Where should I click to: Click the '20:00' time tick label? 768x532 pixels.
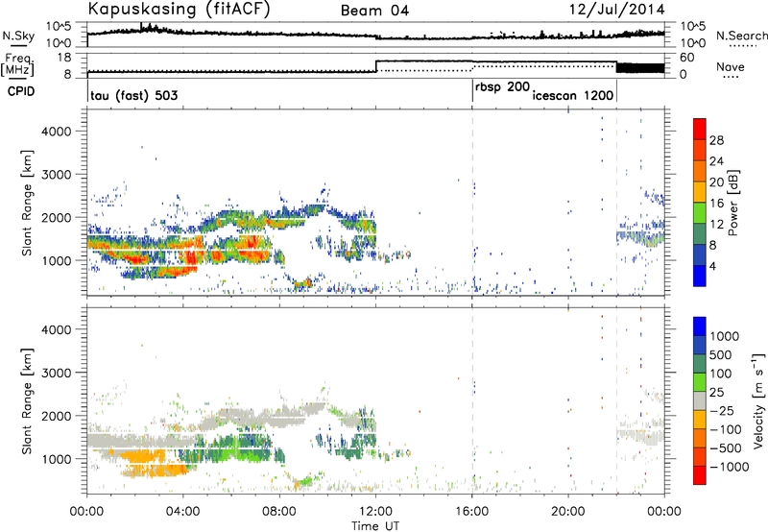(x=568, y=512)
